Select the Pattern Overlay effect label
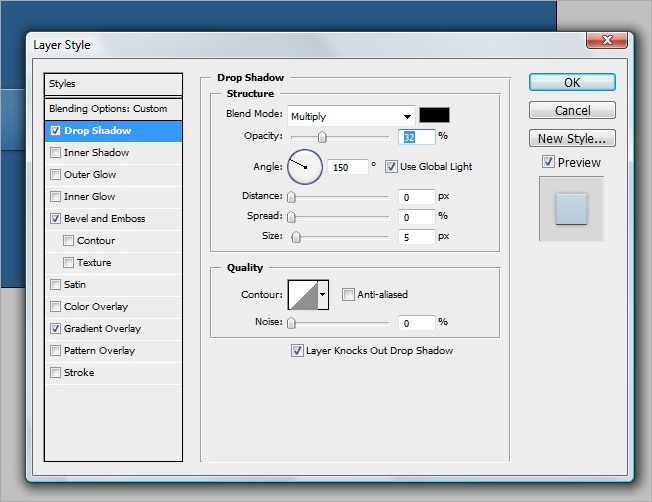 99,351
